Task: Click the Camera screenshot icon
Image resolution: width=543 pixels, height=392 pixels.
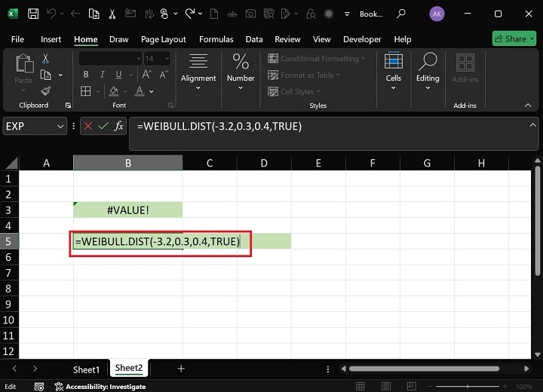Action: (x=250, y=14)
